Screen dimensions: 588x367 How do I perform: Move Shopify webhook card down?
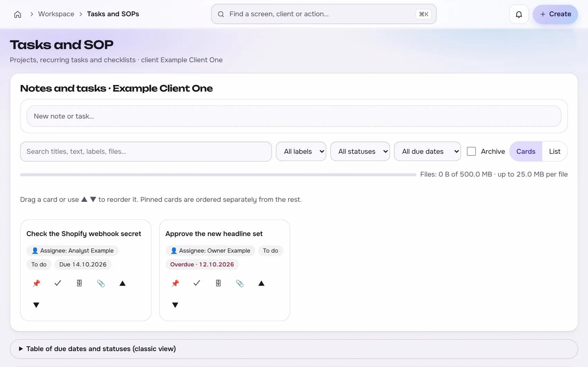36,305
